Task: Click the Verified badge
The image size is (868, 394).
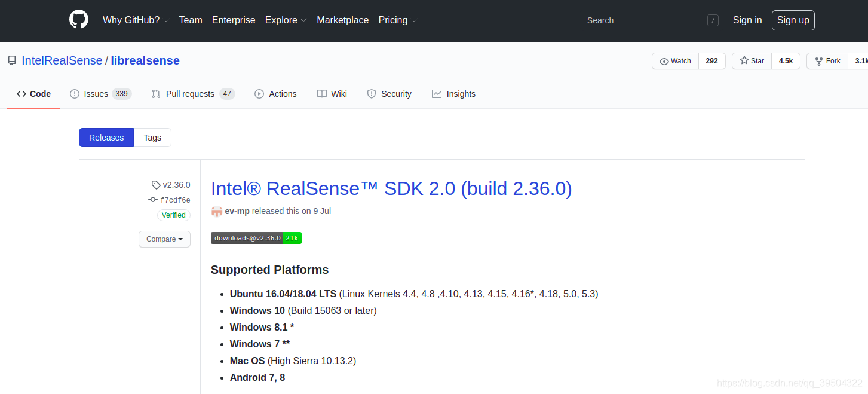Action: coord(173,215)
